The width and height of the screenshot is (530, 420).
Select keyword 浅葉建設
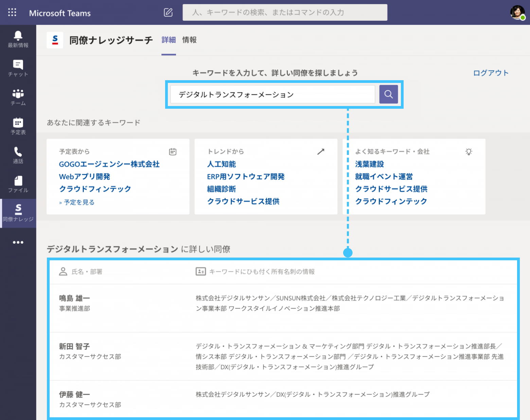click(370, 164)
